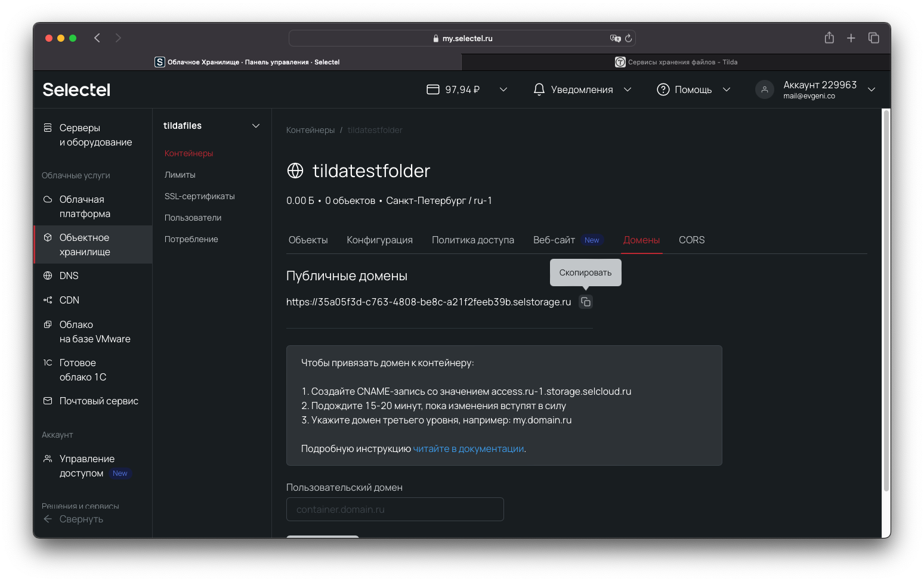924x582 pixels.
Task: Click the CDN network icon
Action: (x=48, y=300)
